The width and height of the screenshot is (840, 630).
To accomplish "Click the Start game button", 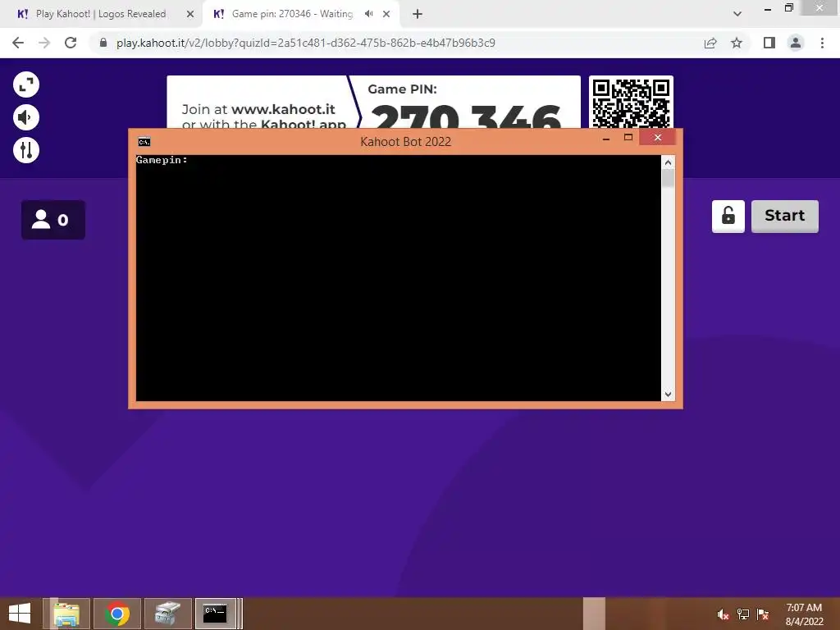I will click(x=785, y=217).
